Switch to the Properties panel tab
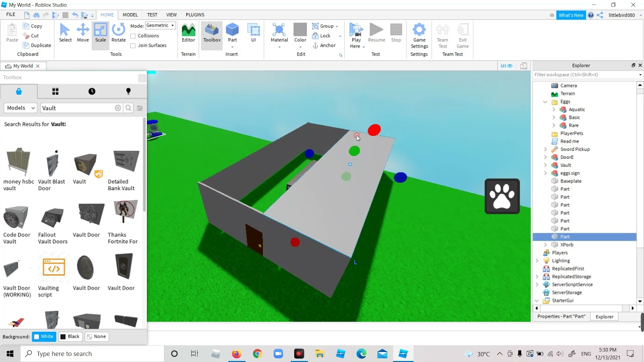The width and height of the screenshot is (644, 362). [x=561, y=317]
